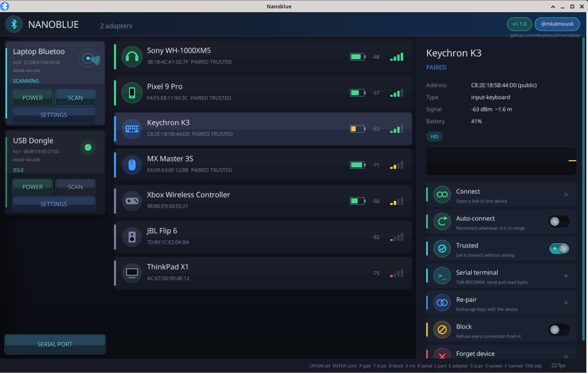Click the signal history graph for Keychron K3
The image size is (588, 374).
pyautogui.click(x=501, y=161)
